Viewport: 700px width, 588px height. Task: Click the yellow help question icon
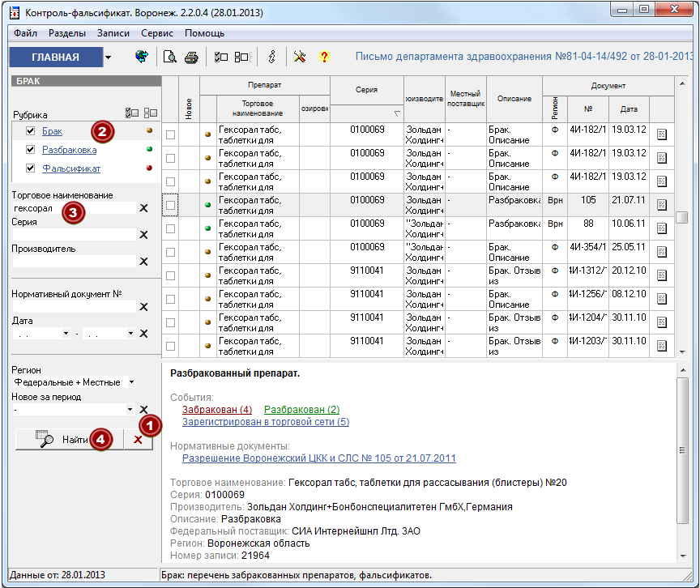click(324, 57)
